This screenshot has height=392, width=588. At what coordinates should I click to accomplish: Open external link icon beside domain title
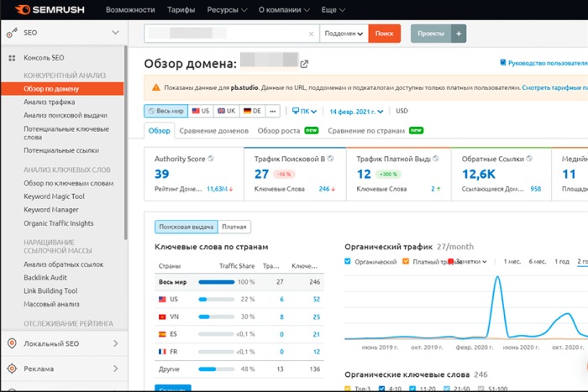[x=304, y=64]
